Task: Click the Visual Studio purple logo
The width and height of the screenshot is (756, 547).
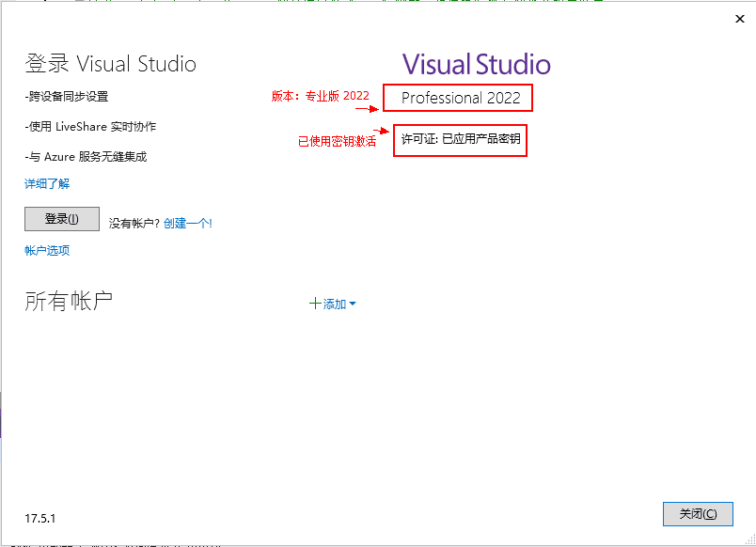Action: pos(476,64)
